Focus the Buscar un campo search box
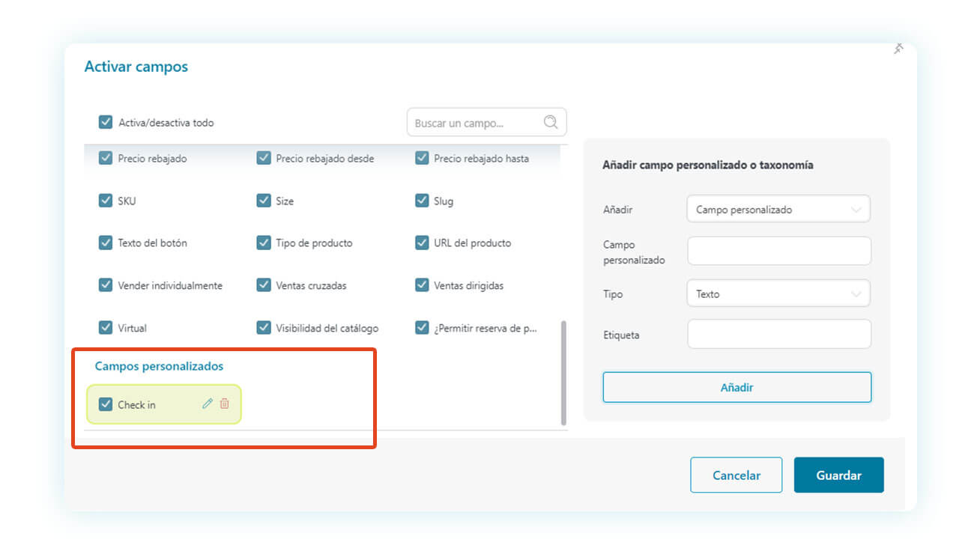 [x=486, y=122]
